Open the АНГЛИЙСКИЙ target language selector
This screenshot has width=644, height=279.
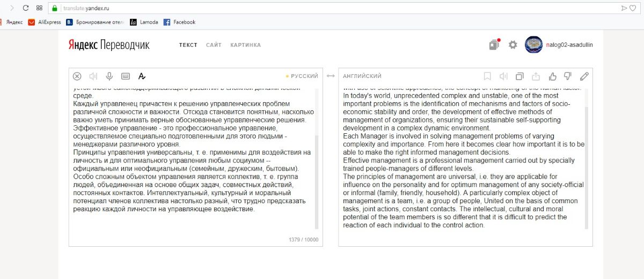(x=362, y=76)
